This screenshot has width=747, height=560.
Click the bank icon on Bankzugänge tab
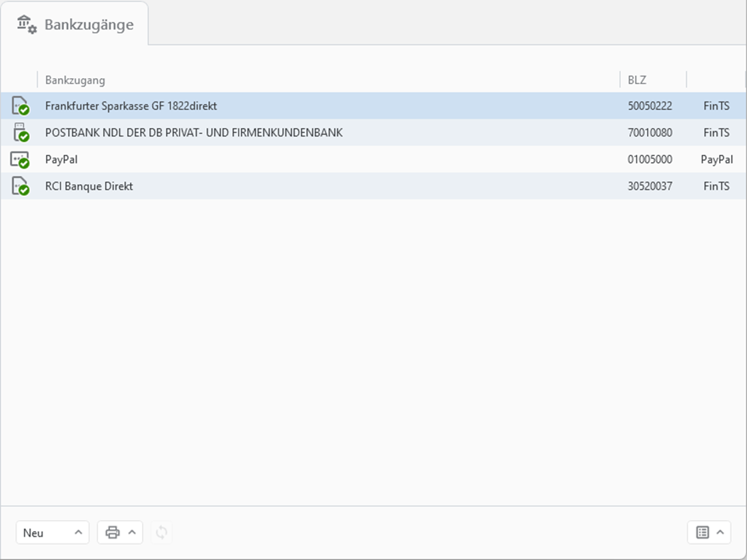(x=27, y=25)
